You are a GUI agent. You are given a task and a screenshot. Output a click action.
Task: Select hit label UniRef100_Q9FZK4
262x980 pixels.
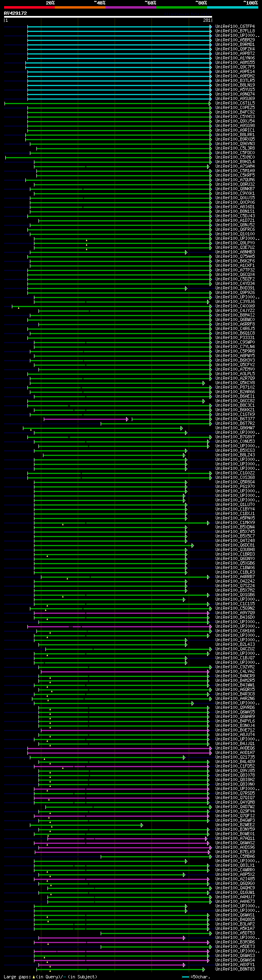[x=235, y=49]
